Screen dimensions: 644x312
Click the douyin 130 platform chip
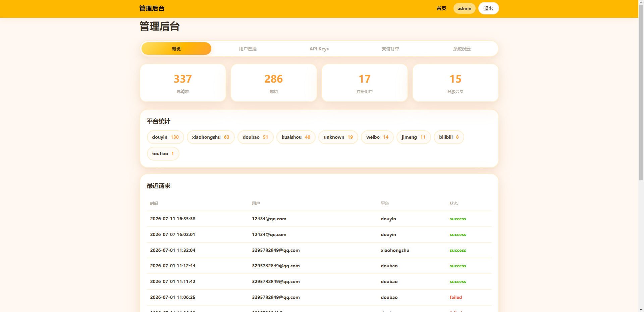(165, 137)
